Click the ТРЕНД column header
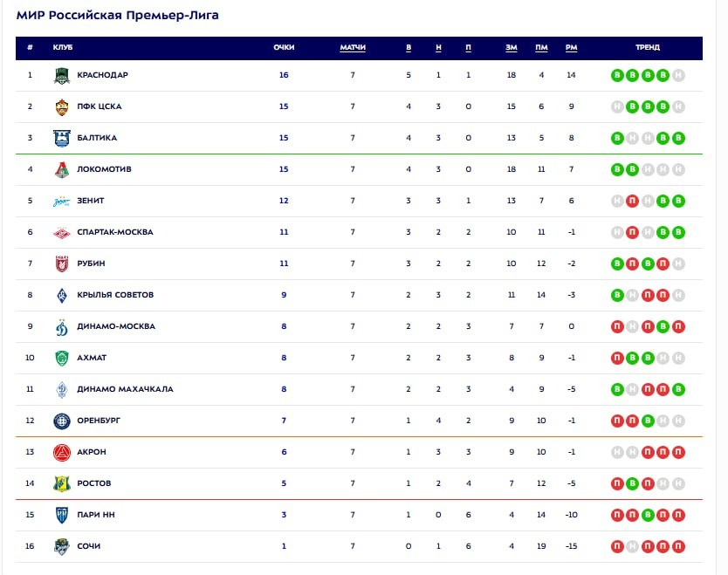Image resolution: width=728 pixels, height=575 pixels. click(x=648, y=47)
